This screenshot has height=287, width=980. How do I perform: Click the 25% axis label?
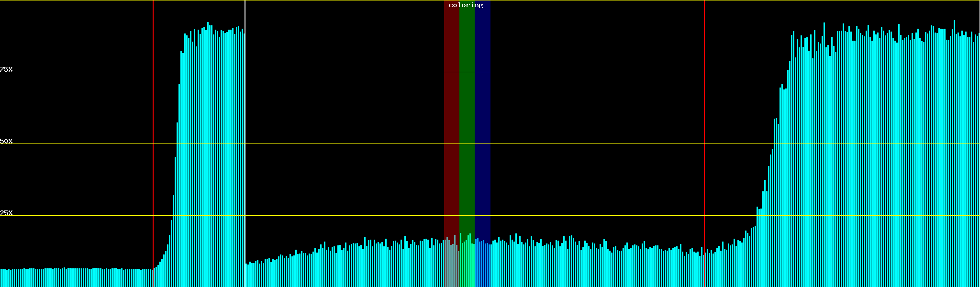click(6, 213)
